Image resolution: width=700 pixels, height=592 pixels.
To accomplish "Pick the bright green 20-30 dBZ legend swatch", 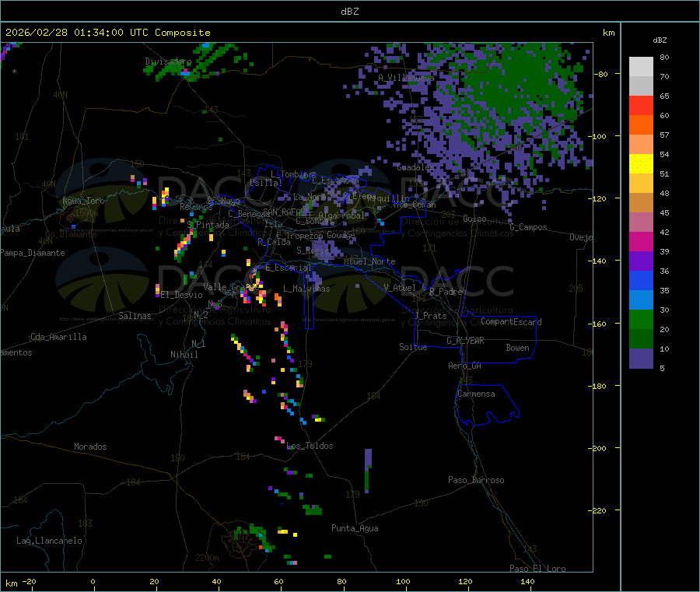I will point(641,319).
